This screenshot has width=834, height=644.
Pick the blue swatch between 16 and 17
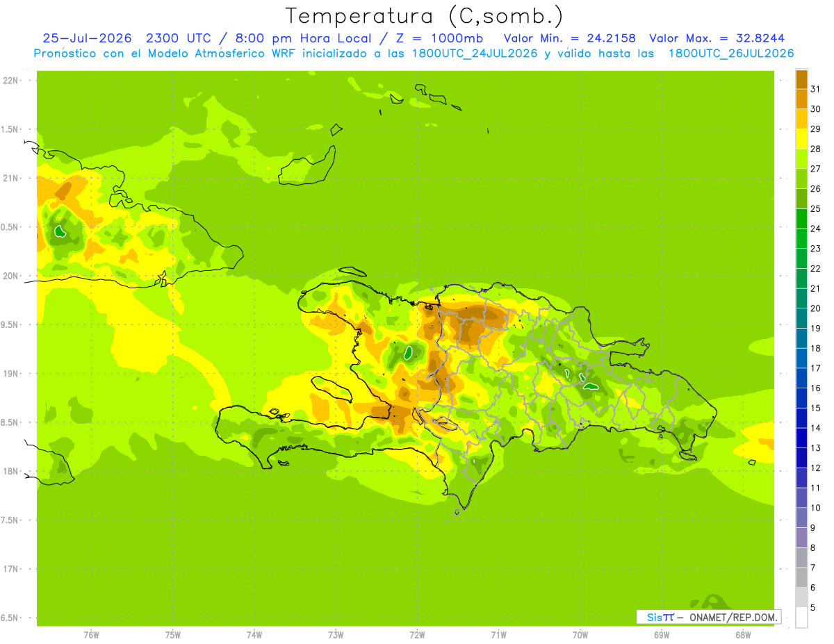pyautogui.click(x=801, y=379)
